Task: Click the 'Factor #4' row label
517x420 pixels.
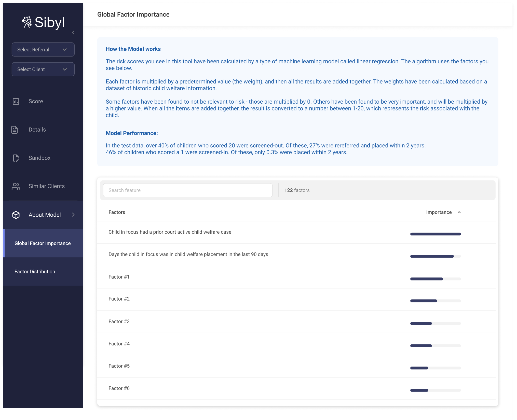Action: tap(119, 344)
